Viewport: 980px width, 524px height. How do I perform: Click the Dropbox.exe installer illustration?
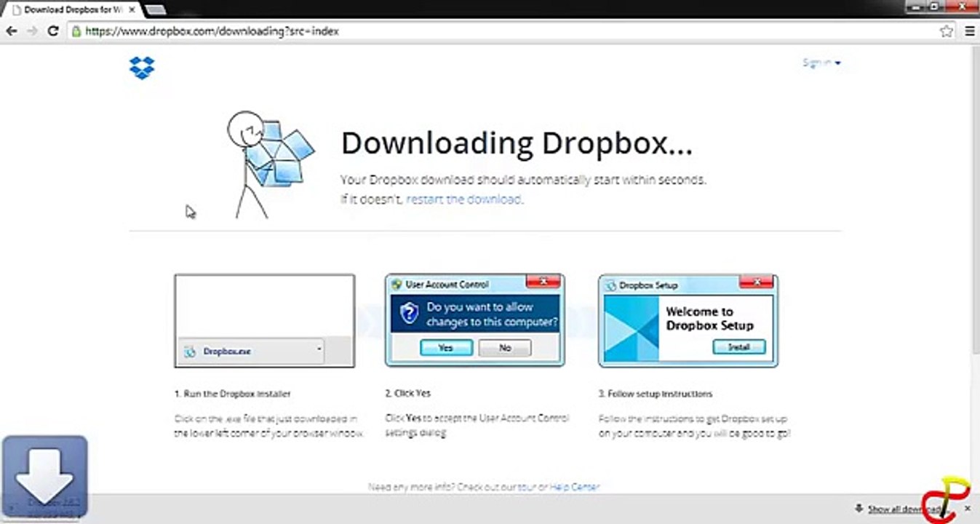pyautogui.click(x=265, y=321)
